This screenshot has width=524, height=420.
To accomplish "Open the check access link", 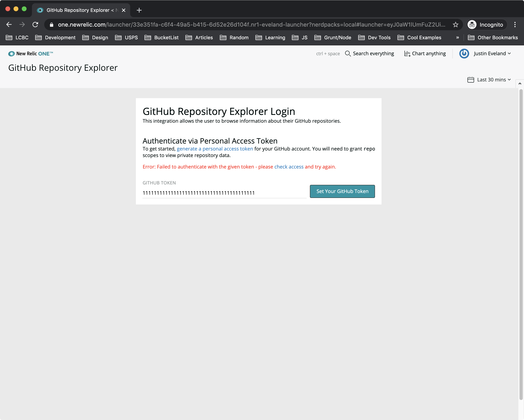I will (x=289, y=167).
